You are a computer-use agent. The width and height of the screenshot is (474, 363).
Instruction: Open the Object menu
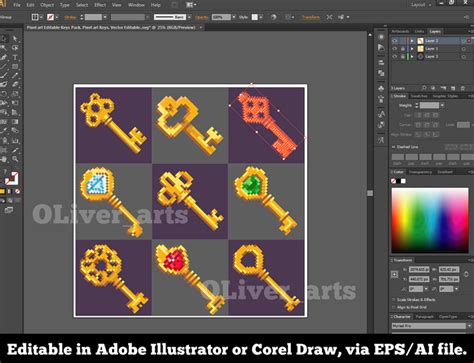click(47, 5)
